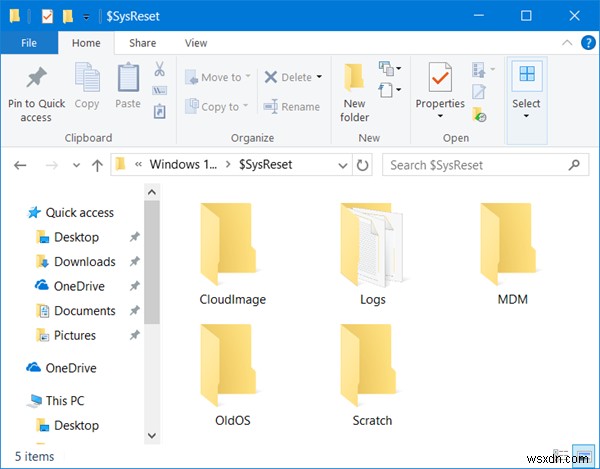Click the $SysReset breadcrumb in address bar
The image size is (600, 469).
click(x=266, y=164)
